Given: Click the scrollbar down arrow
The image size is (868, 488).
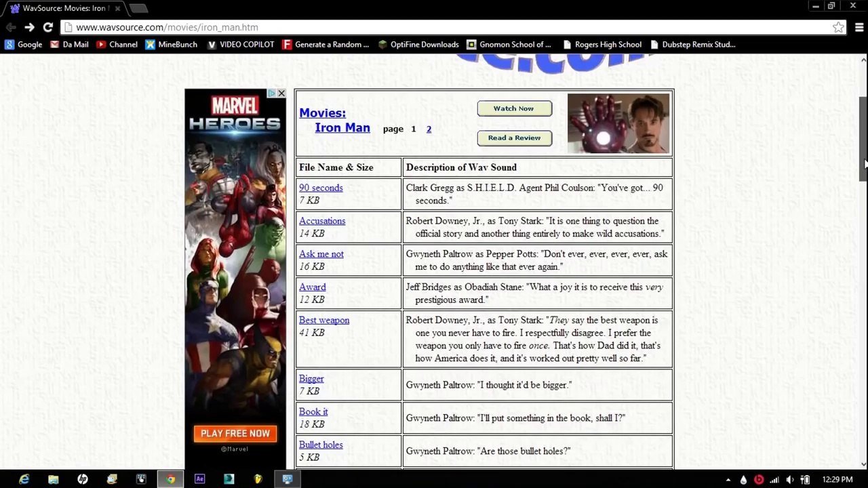Looking at the screenshot, I should point(863,464).
